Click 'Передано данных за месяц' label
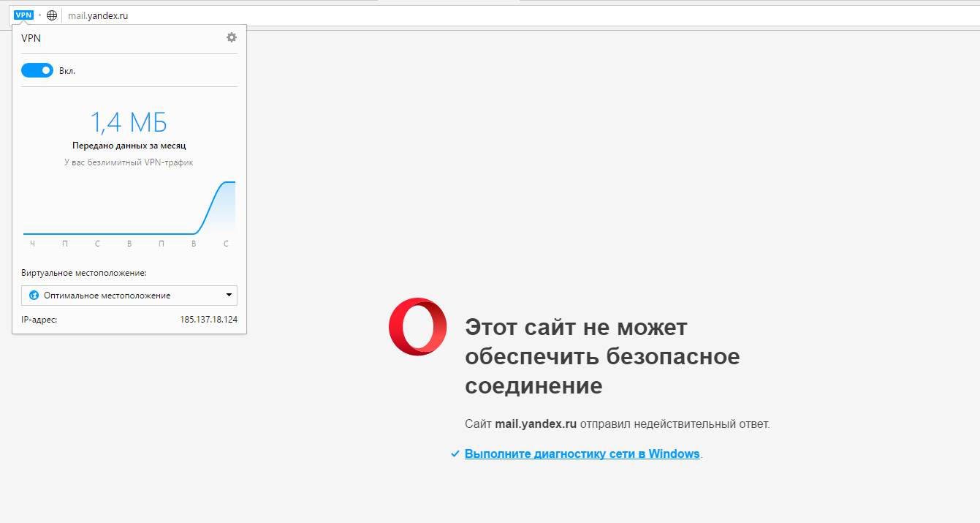Screen dimensions: 980x523 coord(129,146)
